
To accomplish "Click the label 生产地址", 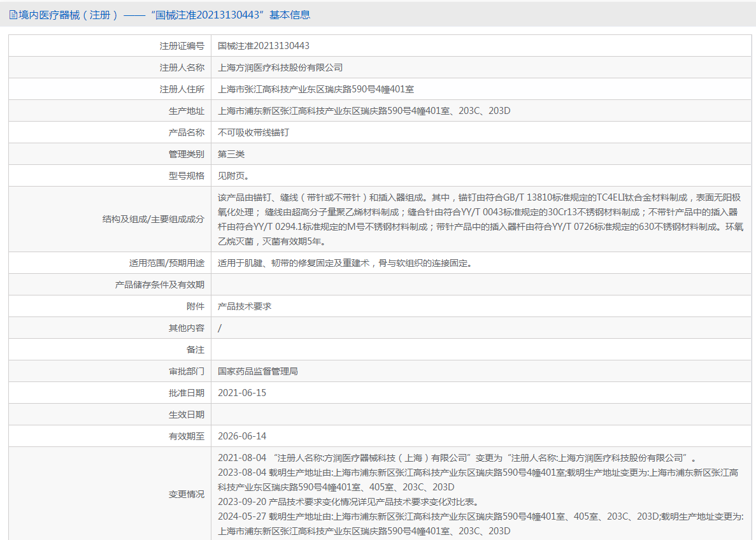I will click(x=187, y=111).
